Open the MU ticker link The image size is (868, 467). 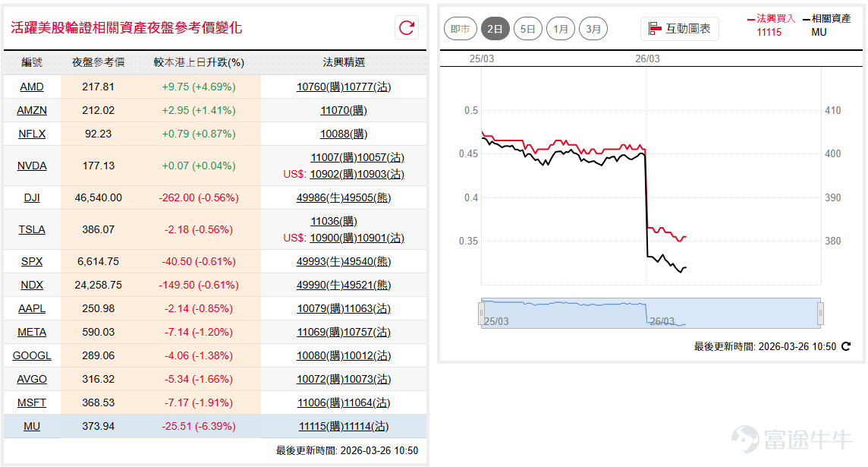pos(32,426)
